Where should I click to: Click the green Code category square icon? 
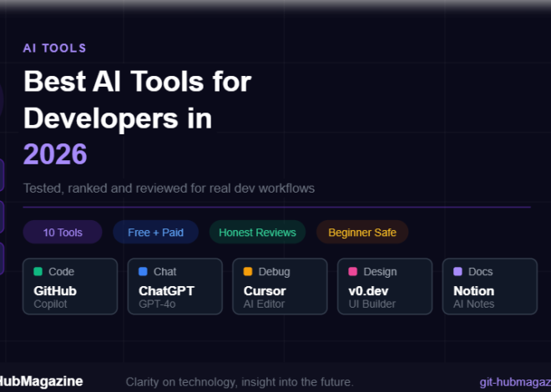(x=38, y=272)
